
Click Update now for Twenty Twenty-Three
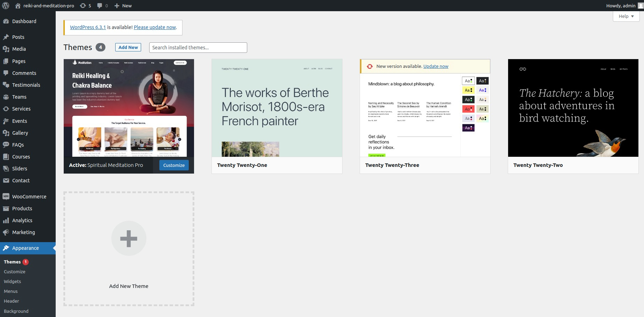(436, 66)
